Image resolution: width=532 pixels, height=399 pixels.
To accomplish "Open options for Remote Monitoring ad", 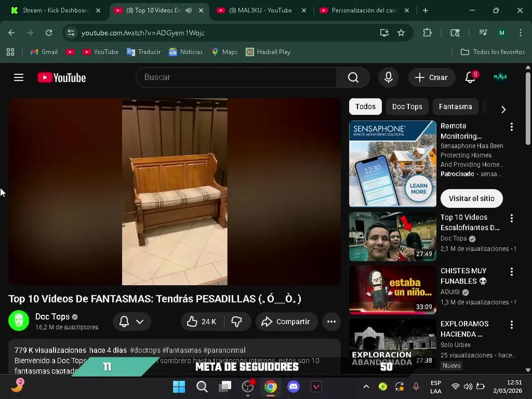I will 511,127.
